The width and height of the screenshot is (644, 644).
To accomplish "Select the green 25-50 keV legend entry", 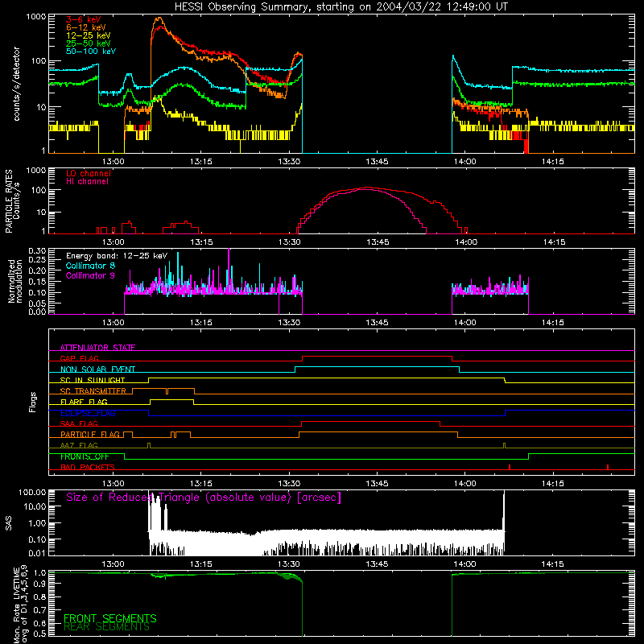I will pos(89,43).
